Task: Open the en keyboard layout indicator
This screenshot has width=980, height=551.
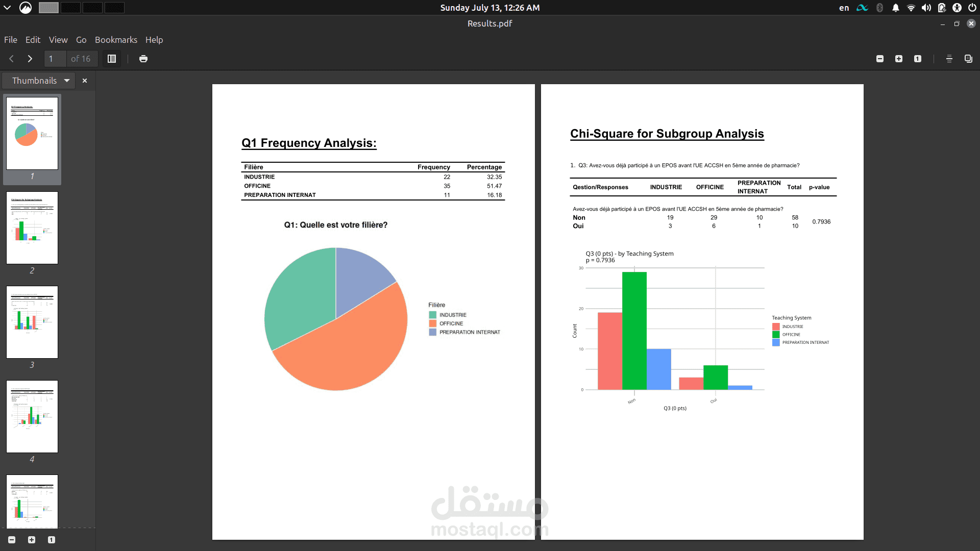Action: pyautogui.click(x=844, y=8)
